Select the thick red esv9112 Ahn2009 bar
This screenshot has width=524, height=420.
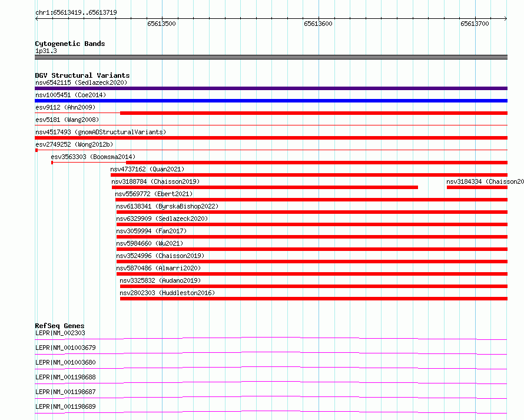(314, 113)
